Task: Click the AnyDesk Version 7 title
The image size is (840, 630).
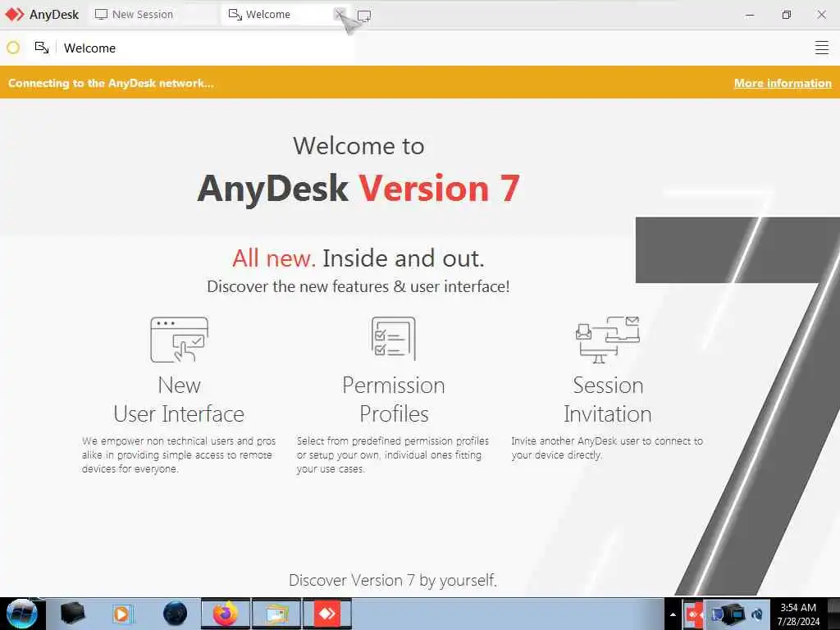Action: tap(358, 189)
